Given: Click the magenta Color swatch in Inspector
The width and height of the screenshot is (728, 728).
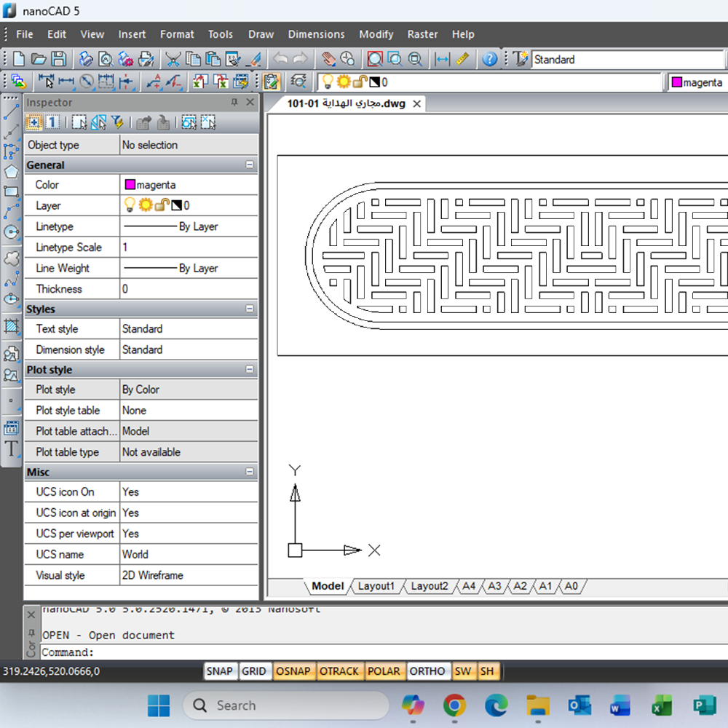Looking at the screenshot, I should [130, 185].
